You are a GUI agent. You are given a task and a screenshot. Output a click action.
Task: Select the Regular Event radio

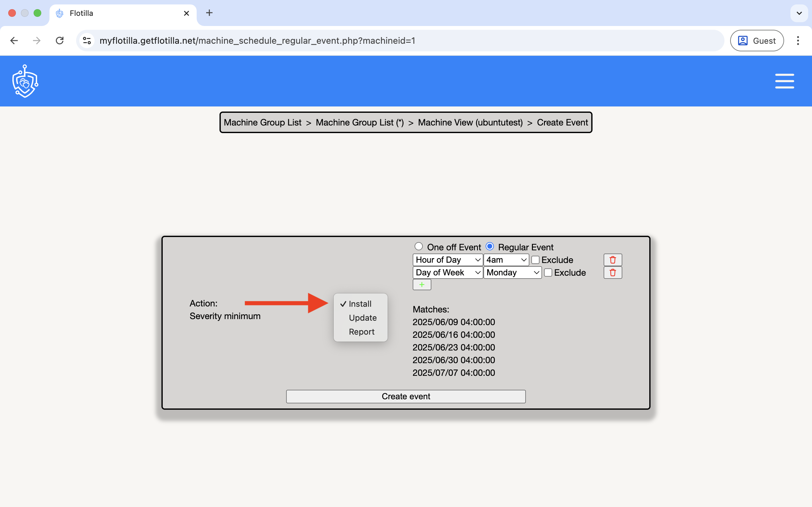point(489,247)
